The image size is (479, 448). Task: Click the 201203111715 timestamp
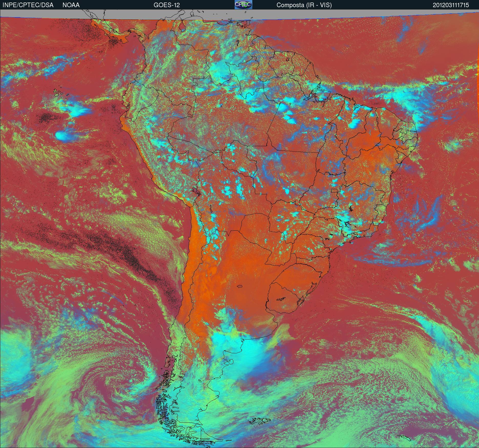(x=451, y=5)
